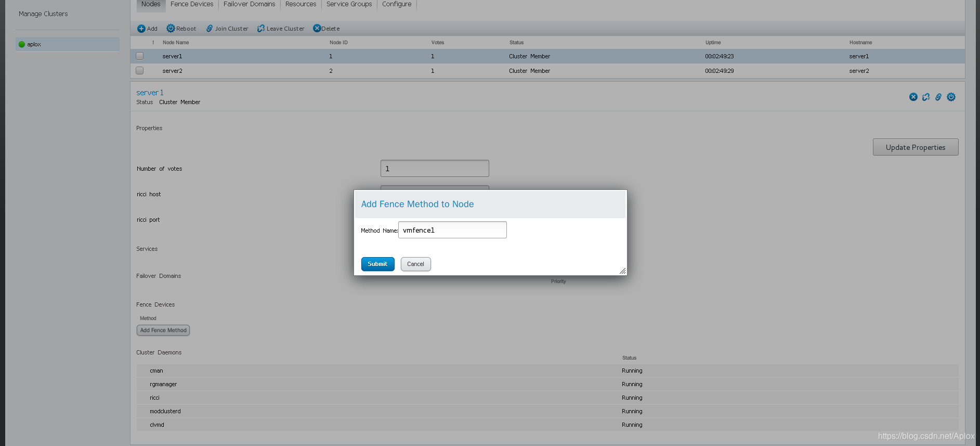
Task: Click the clvmd daemon row
Action: [547, 425]
